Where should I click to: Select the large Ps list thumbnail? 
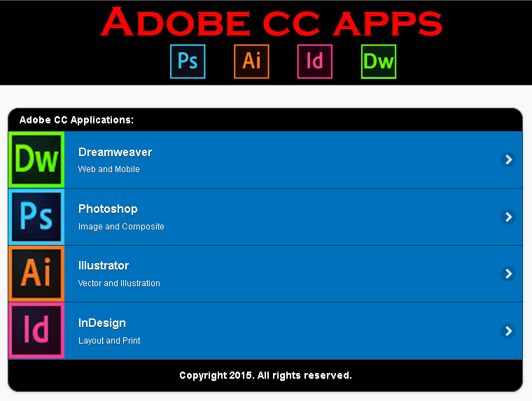click(36, 217)
